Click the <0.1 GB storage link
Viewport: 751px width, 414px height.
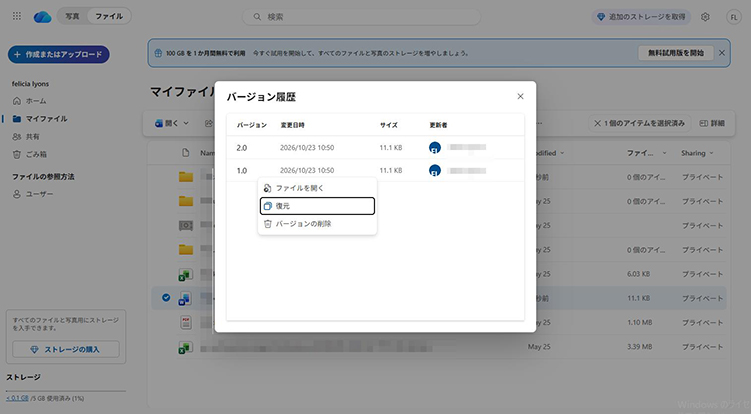(17, 398)
